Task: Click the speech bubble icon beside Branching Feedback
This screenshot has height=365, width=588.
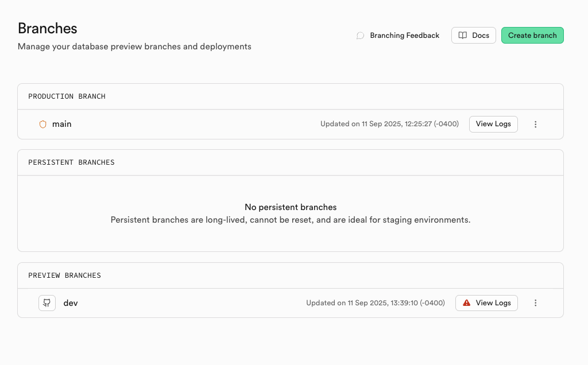Action: pos(360,36)
